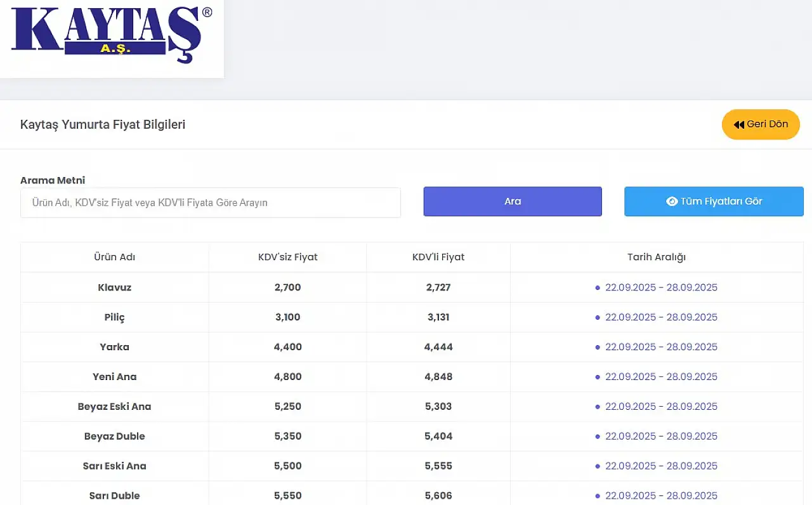Click the date range in Sarı Duble row
This screenshot has width=812, height=505.
(661, 496)
